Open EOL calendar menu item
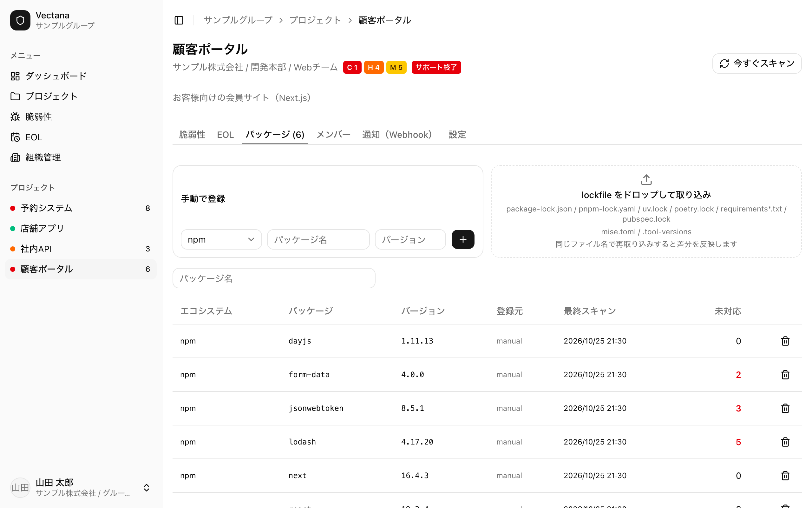812x508 pixels. click(81, 137)
